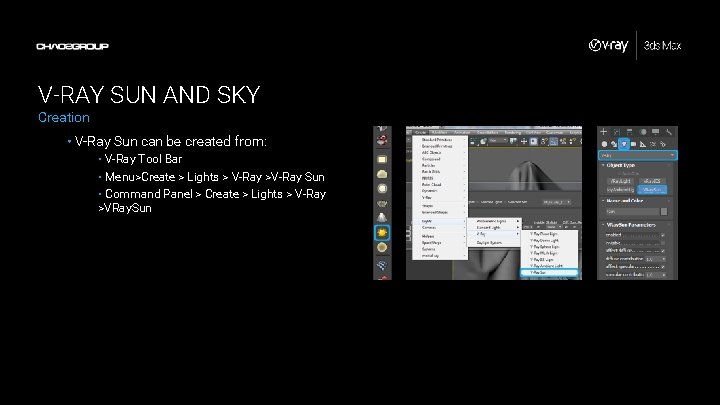Select the Helpers category icon
The width and height of the screenshot is (720, 405).
pos(643,144)
